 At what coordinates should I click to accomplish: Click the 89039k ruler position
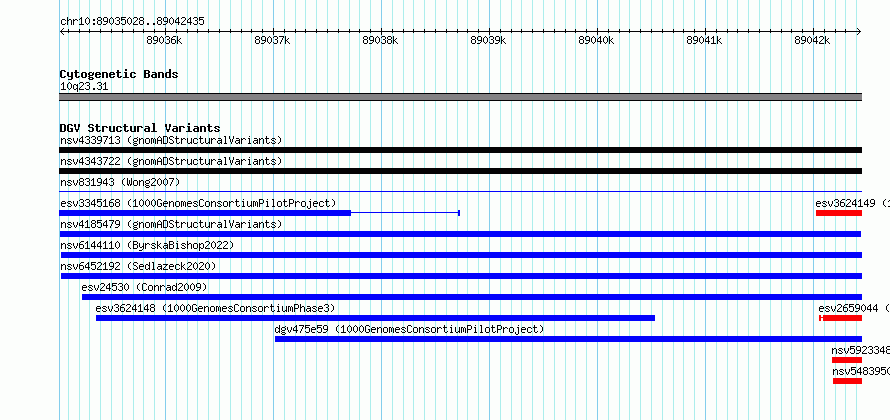tap(488, 40)
